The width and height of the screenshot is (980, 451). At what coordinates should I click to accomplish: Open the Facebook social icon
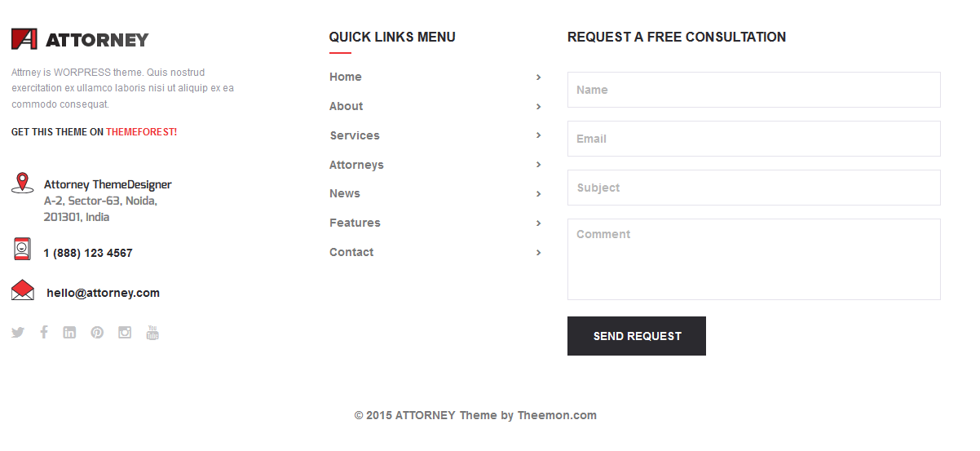44,332
